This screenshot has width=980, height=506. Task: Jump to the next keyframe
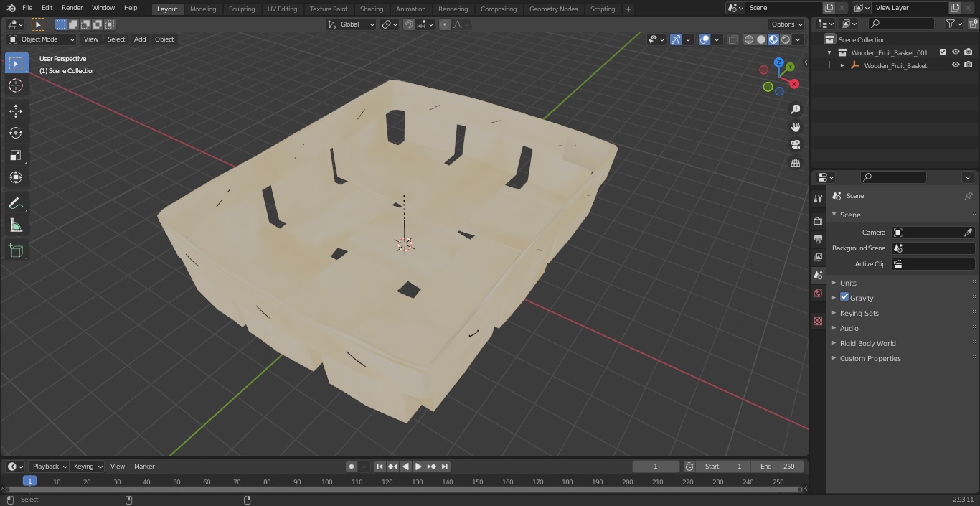point(432,467)
